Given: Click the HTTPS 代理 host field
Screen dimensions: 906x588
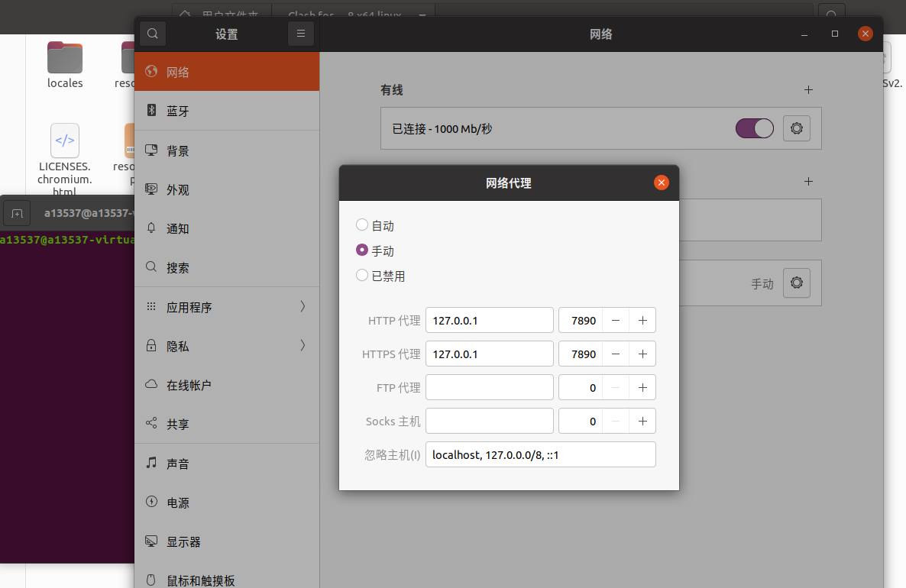Looking at the screenshot, I should pos(490,354).
